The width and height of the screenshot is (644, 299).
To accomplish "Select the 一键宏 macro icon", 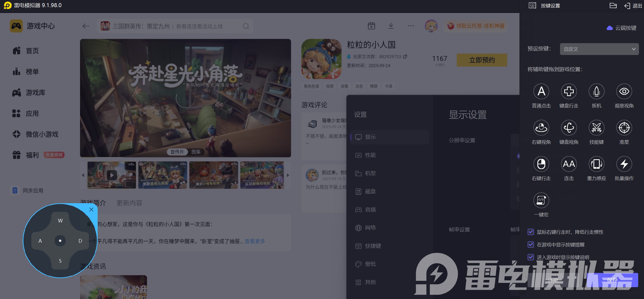I will click(x=541, y=201).
